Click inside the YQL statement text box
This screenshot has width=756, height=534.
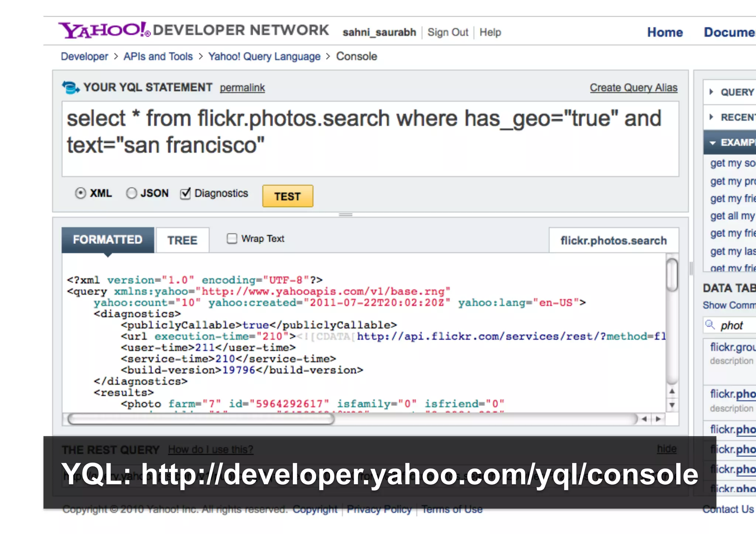(x=370, y=139)
